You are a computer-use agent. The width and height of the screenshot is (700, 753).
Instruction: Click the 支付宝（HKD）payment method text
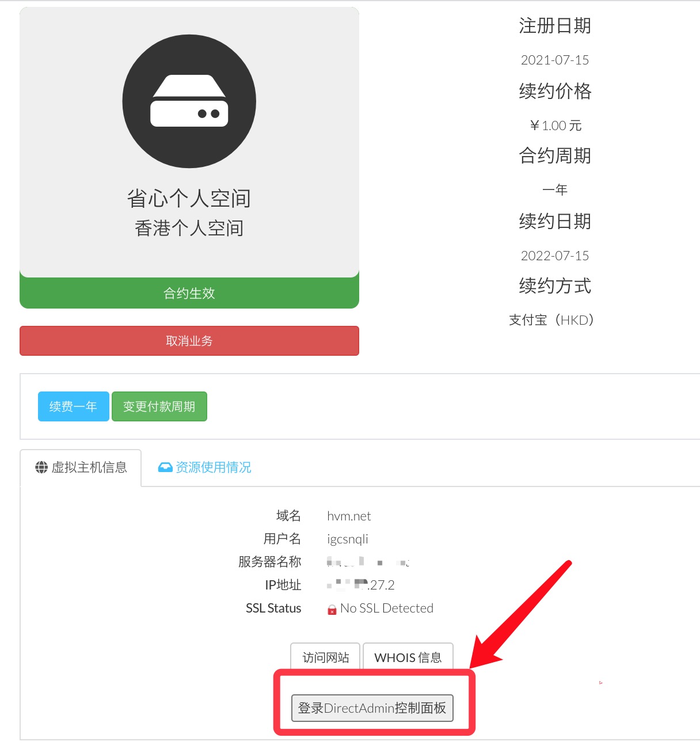(x=551, y=320)
